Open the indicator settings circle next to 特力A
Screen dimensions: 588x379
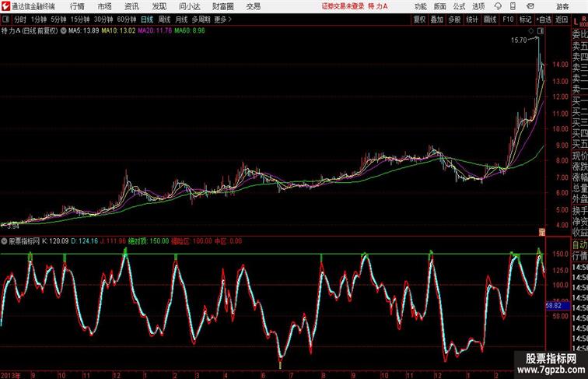[63, 31]
